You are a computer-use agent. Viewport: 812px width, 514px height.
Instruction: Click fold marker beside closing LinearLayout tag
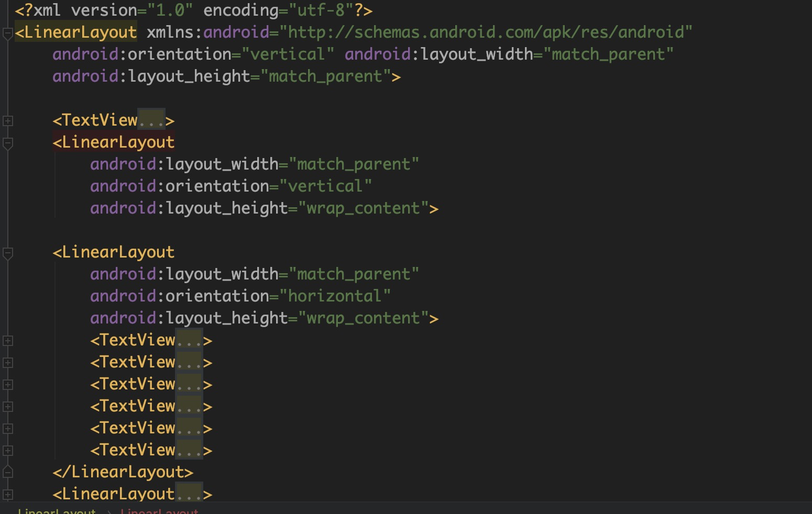click(8, 472)
